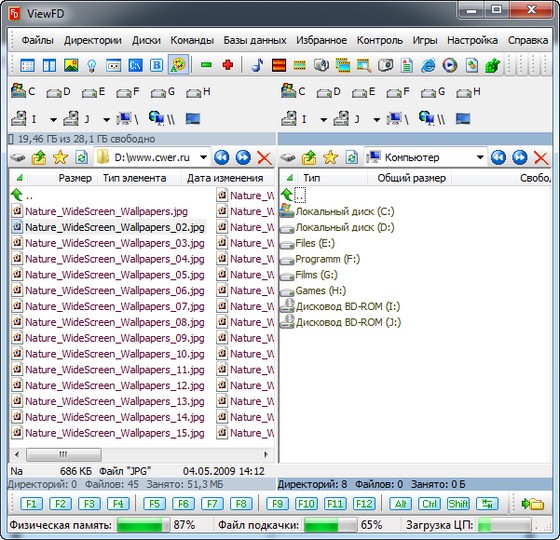560x540 pixels.
Task: Toggle the Shift key button
Action: (x=458, y=504)
